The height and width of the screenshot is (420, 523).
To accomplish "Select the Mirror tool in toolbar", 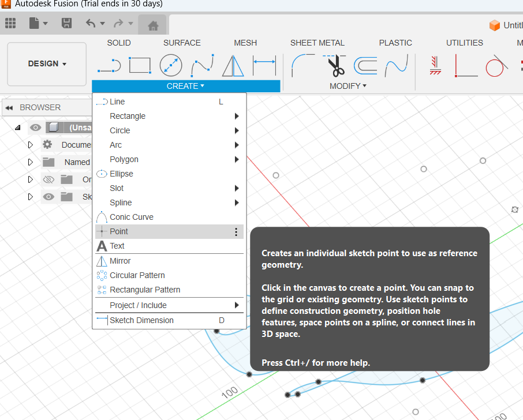I will point(233,66).
